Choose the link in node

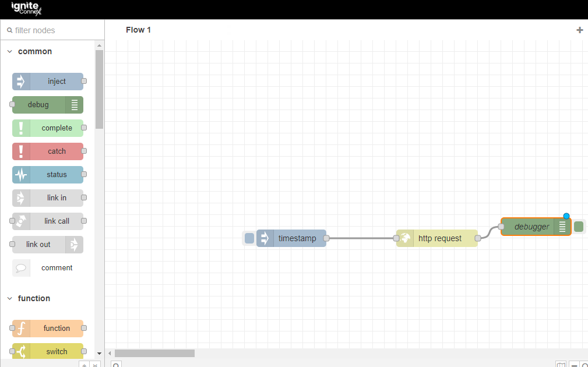[48, 198]
